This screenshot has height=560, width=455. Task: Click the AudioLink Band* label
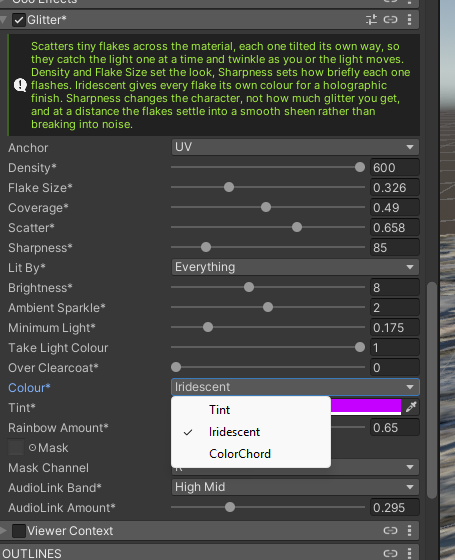(55, 488)
